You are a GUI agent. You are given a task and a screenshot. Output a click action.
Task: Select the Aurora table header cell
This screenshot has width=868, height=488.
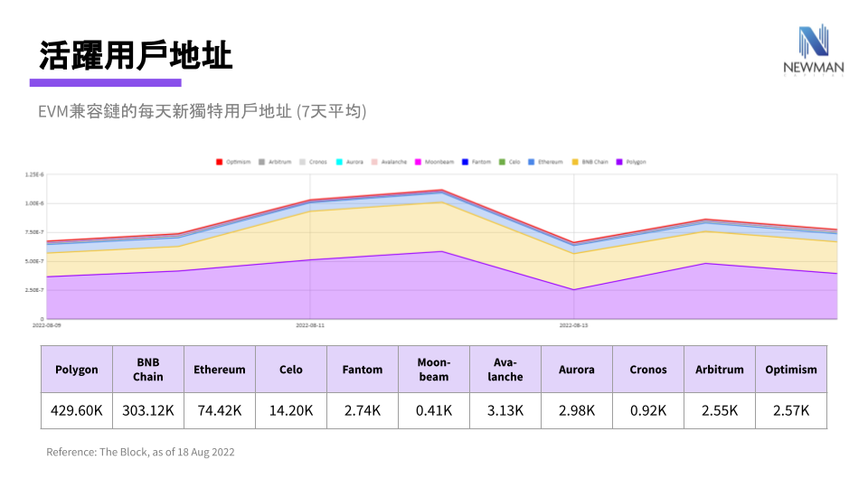(x=576, y=370)
